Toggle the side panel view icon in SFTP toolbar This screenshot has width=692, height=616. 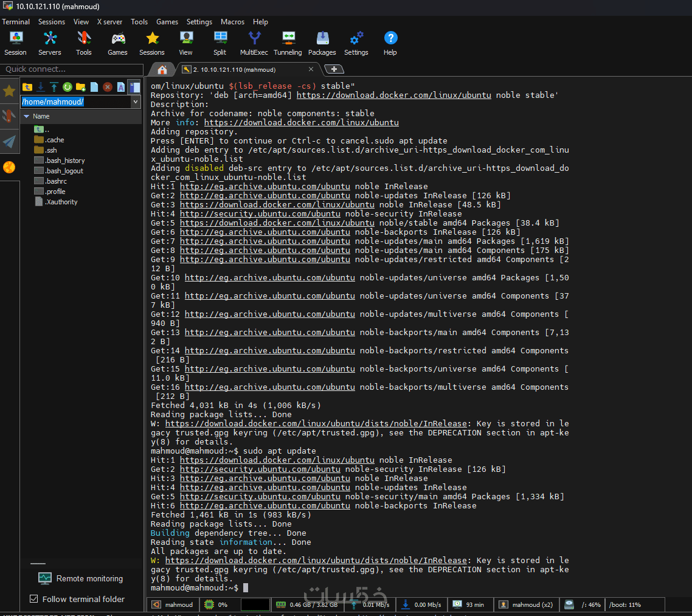134,87
